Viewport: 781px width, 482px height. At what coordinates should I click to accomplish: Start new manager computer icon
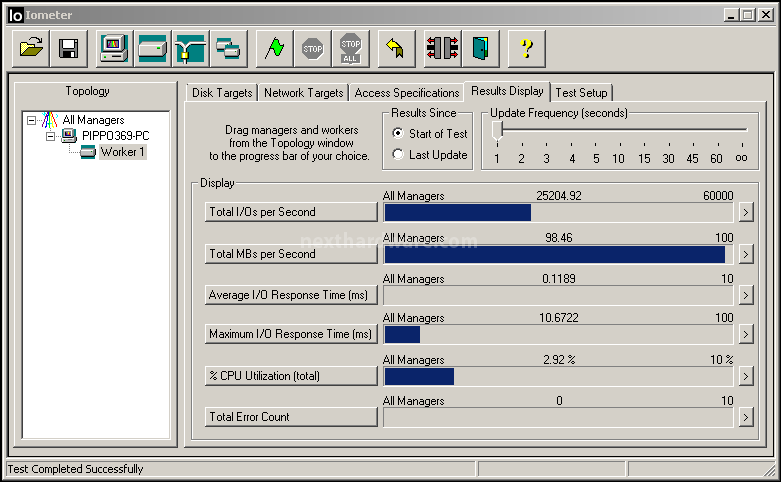point(114,49)
